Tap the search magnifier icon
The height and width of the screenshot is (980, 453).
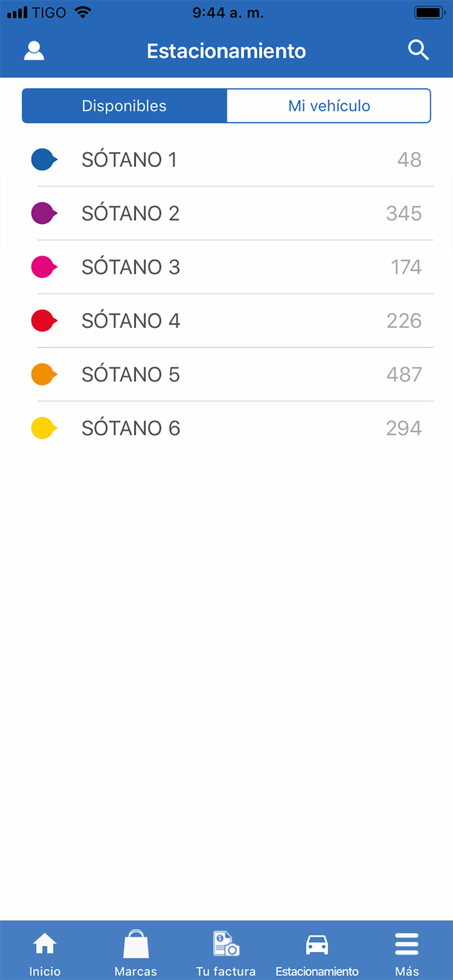[418, 50]
